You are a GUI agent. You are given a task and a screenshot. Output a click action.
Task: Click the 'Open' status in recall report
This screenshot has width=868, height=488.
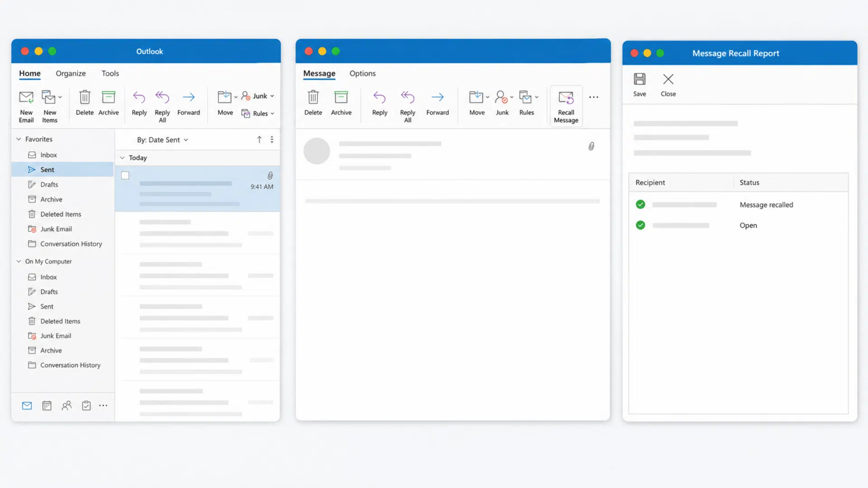[x=748, y=225]
